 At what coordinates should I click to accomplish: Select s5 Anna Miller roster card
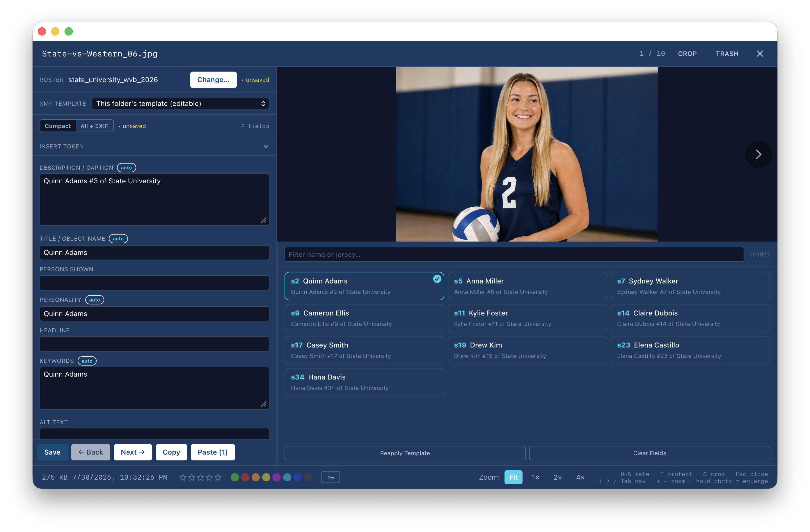pos(527,286)
